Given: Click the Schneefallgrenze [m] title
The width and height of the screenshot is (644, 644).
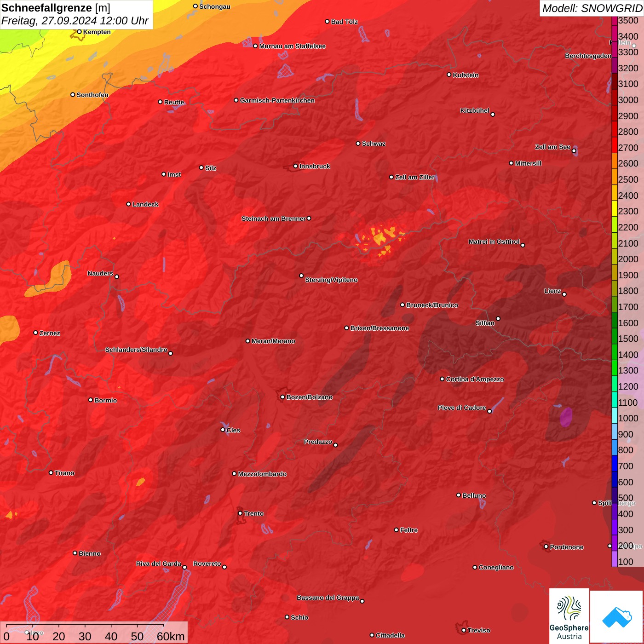Looking at the screenshot, I should coord(56,8).
